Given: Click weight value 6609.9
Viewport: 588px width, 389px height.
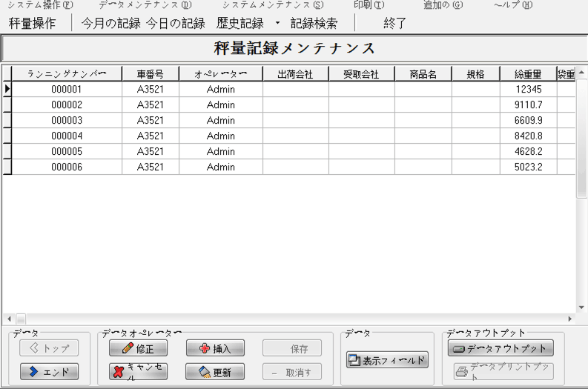Looking at the screenshot, I should pyautogui.click(x=529, y=120).
